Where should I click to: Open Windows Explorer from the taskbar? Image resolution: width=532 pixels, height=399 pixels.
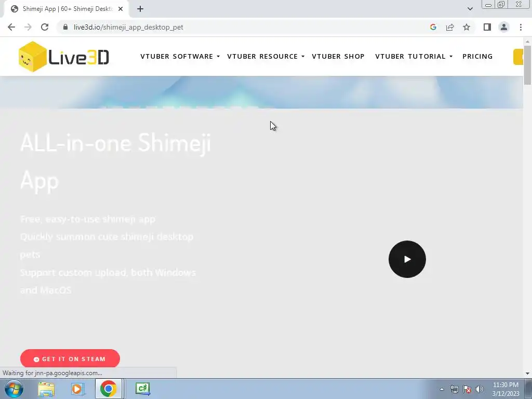[x=46, y=389]
